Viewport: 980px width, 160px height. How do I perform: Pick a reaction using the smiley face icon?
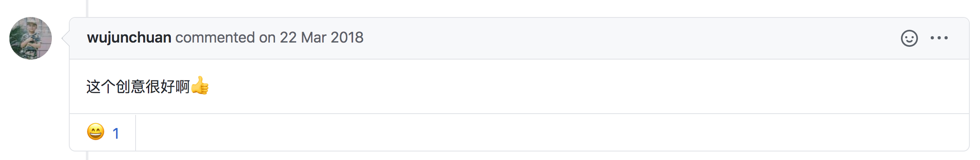[x=909, y=38]
